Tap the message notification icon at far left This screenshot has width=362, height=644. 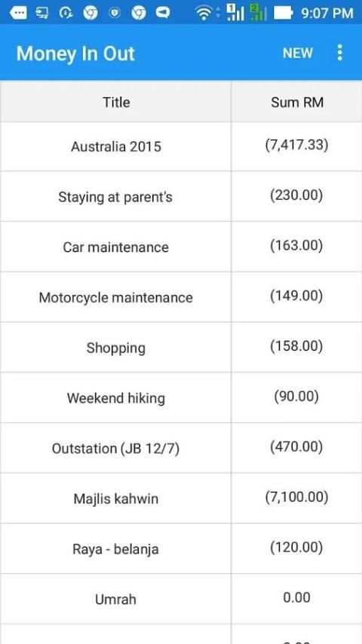[18, 13]
